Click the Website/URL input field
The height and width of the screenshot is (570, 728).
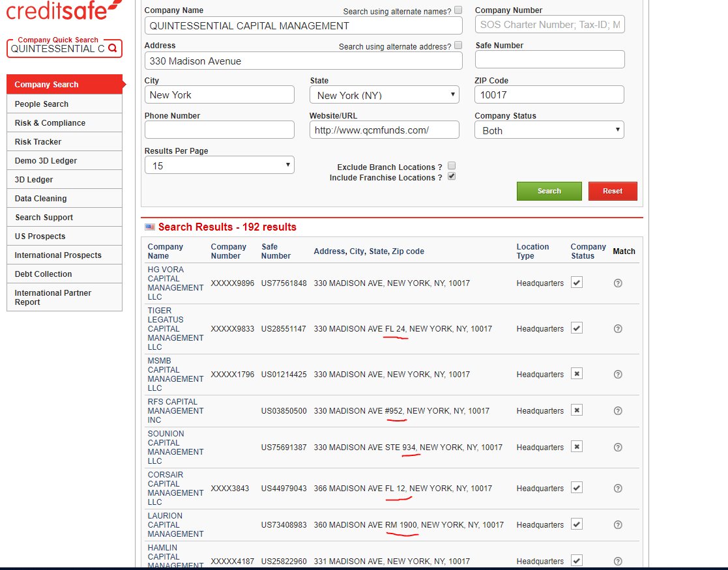click(x=385, y=130)
